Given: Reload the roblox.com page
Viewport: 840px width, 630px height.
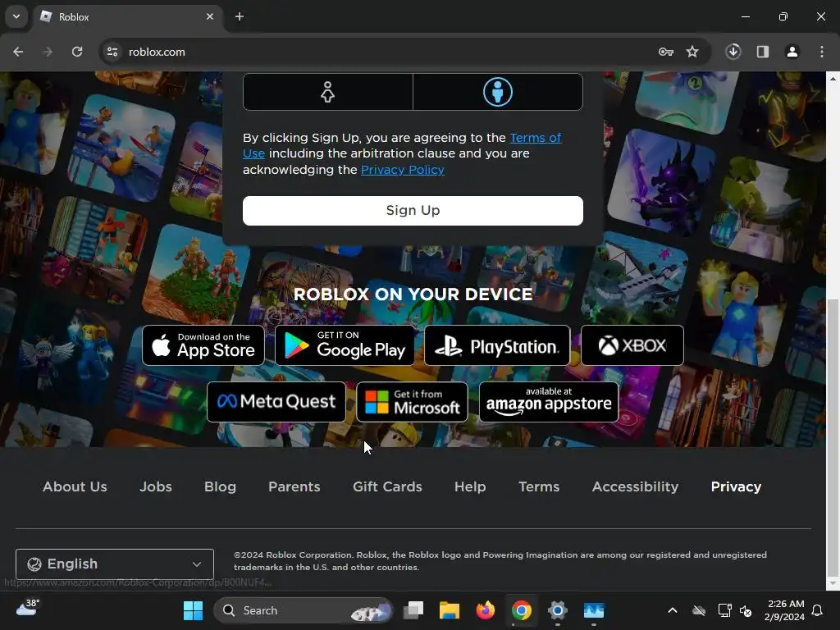Looking at the screenshot, I should (77, 52).
